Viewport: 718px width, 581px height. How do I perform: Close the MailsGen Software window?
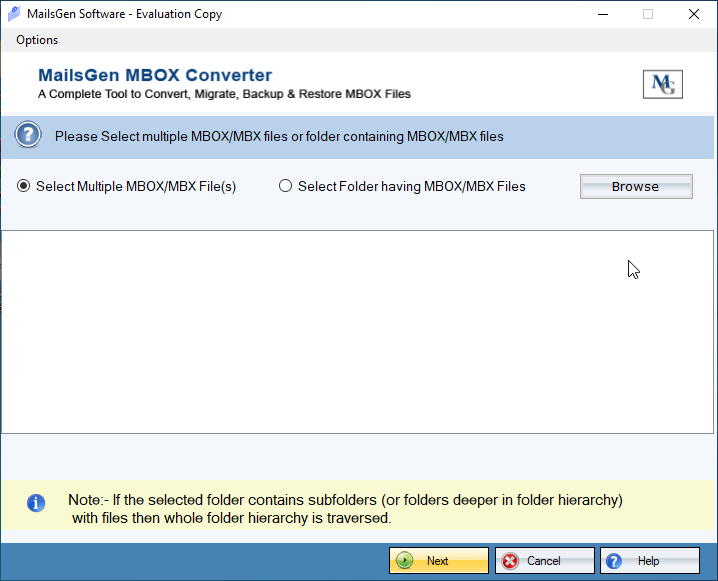coord(693,14)
